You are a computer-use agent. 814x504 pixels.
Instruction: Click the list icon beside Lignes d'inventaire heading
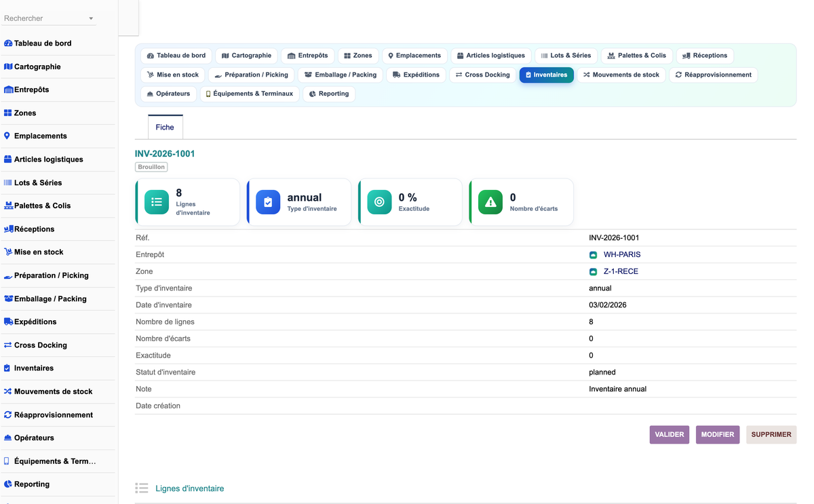(x=142, y=488)
